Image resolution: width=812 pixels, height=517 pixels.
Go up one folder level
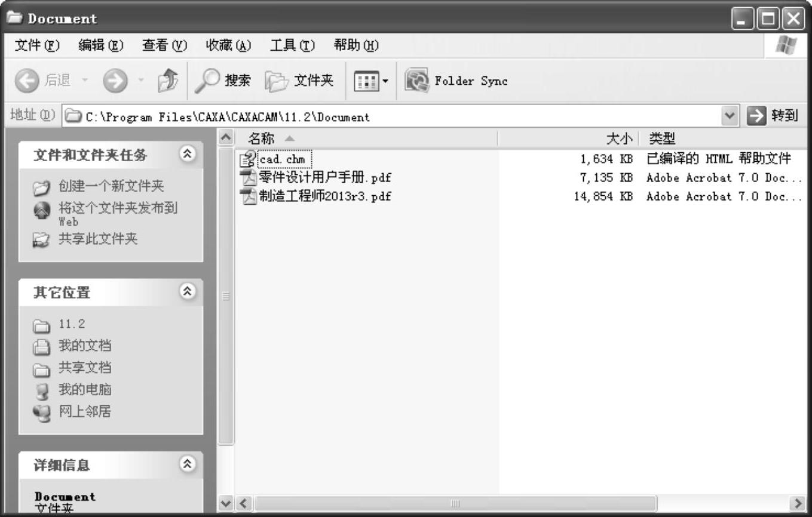pyautogui.click(x=167, y=81)
